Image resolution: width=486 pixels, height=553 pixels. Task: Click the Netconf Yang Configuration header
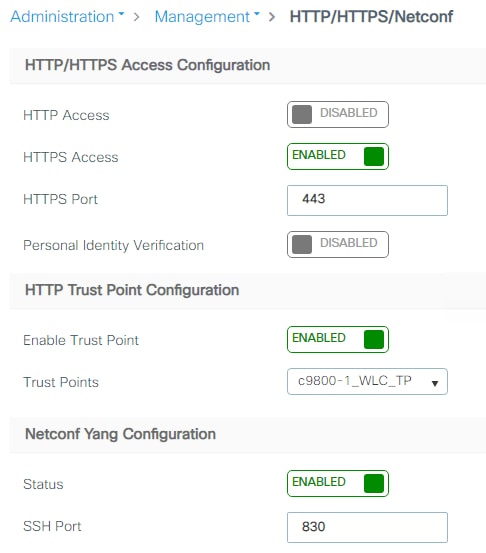[x=120, y=434]
